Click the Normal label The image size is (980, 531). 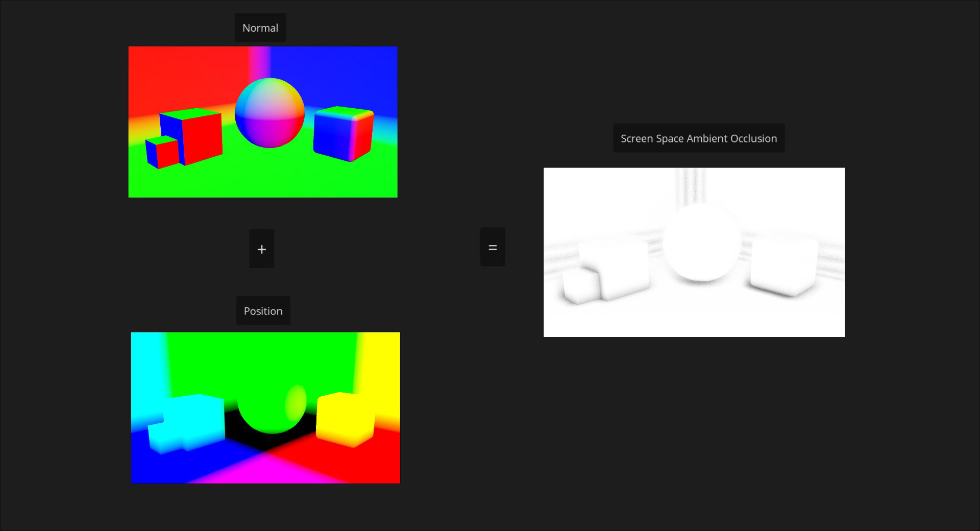pyautogui.click(x=260, y=28)
